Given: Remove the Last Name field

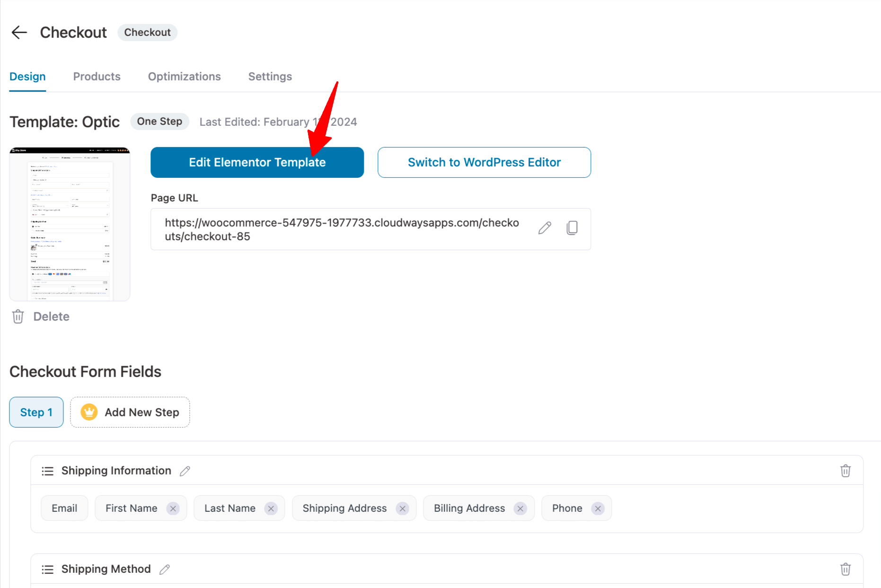Looking at the screenshot, I should (271, 509).
